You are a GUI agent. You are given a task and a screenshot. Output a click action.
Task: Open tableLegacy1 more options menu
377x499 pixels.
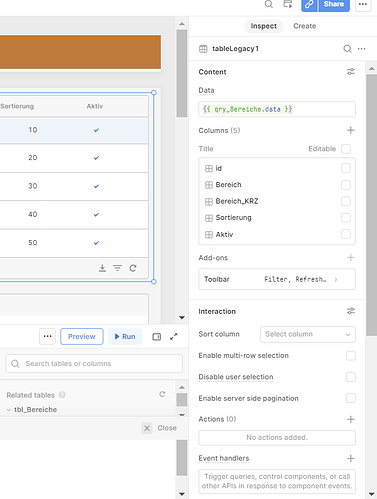(x=362, y=49)
